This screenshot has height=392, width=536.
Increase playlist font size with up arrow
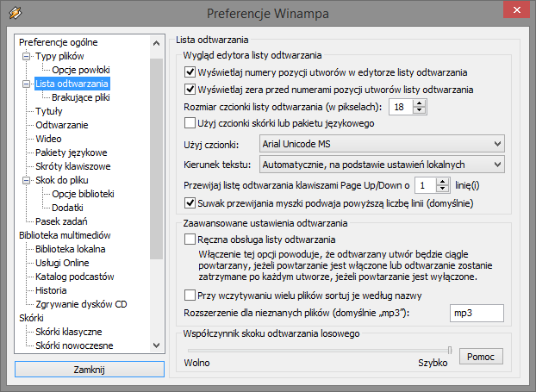pos(419,103)
